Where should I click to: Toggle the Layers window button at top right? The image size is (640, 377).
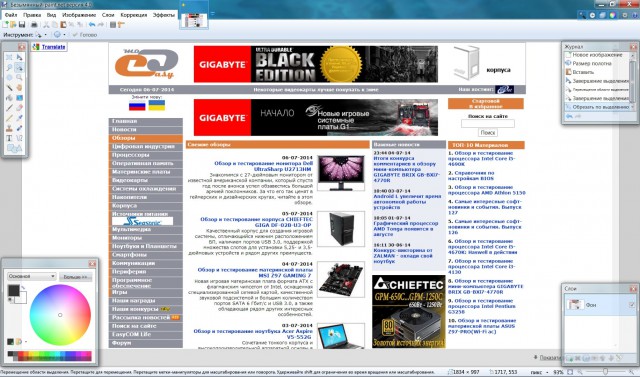[x=602, y=15]
